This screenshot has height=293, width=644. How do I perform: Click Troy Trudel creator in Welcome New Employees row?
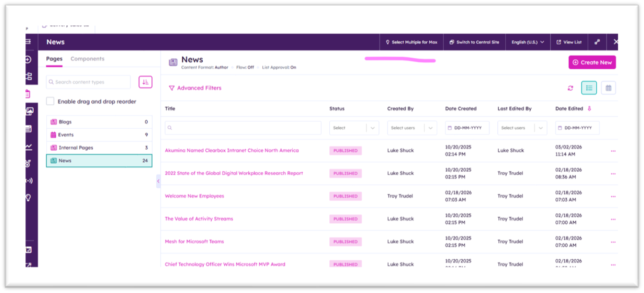400,196
